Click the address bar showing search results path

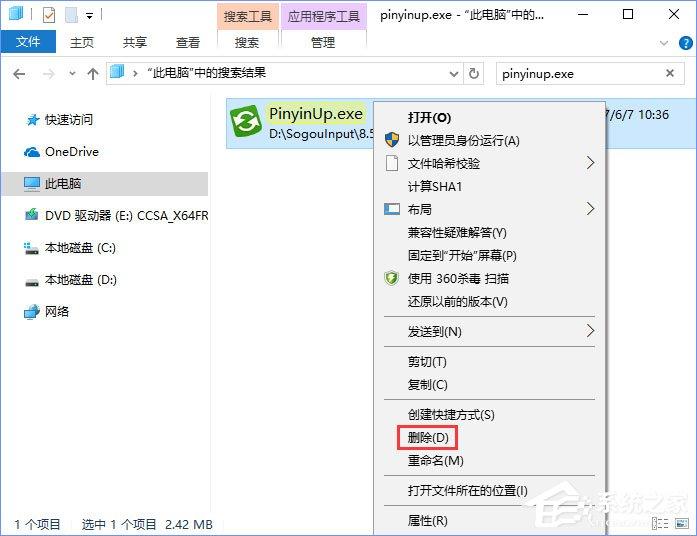[284, 73]
